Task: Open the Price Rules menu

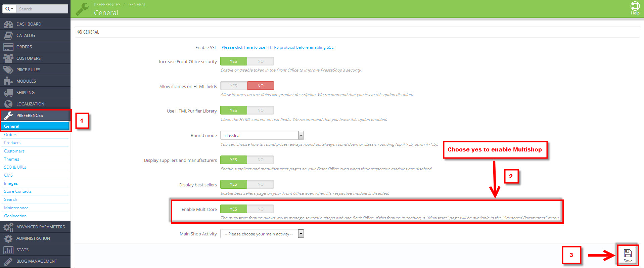Action: (35, 70)
